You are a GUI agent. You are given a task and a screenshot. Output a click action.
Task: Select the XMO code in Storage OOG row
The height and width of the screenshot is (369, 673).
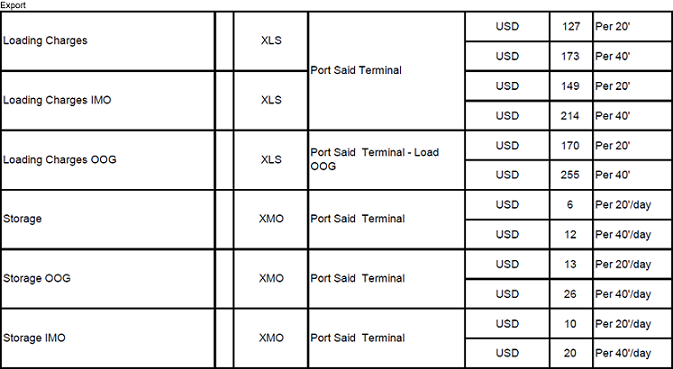271,279
